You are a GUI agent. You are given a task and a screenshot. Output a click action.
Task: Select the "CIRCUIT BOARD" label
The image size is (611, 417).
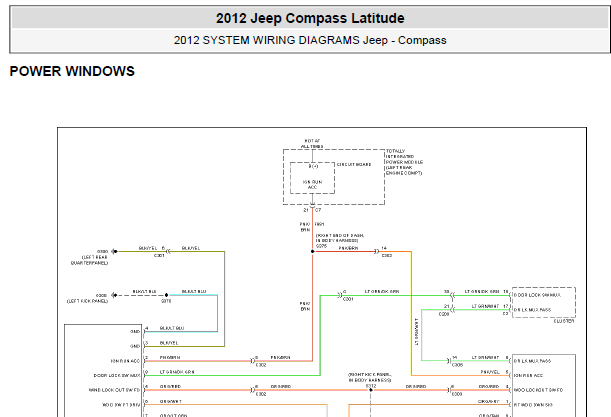click(x=354, y=164)
